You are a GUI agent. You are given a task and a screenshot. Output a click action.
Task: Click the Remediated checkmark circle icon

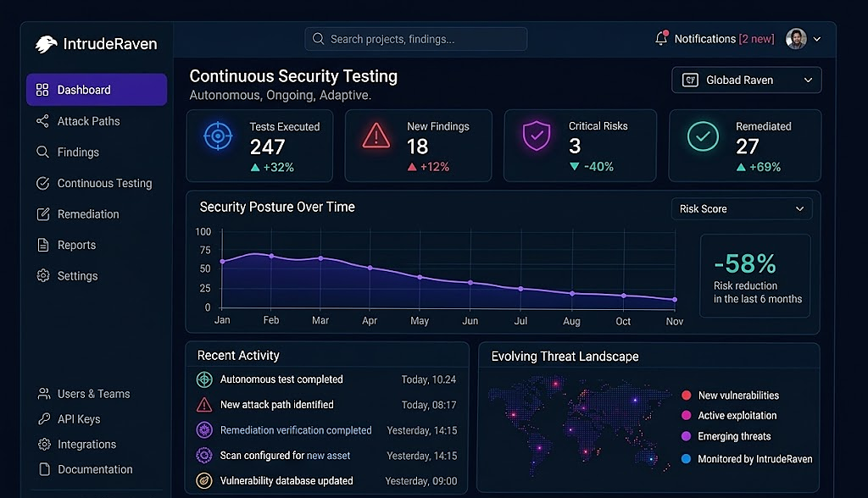tap(703, 136)
